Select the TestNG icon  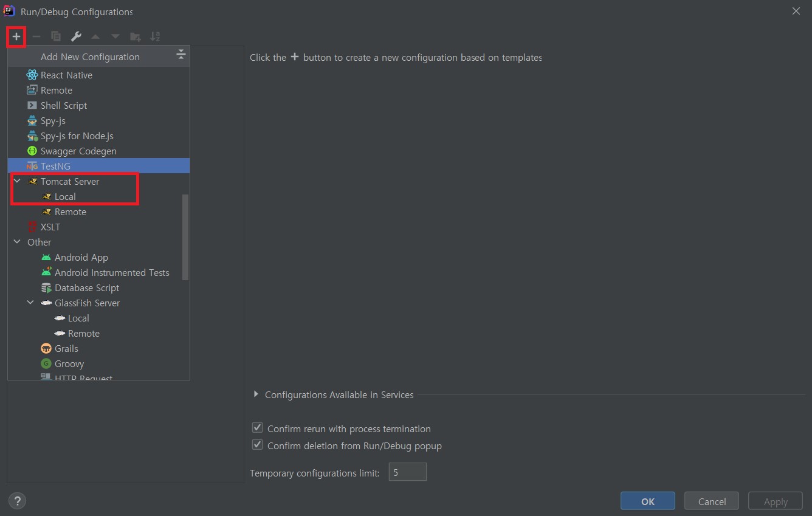32,166
